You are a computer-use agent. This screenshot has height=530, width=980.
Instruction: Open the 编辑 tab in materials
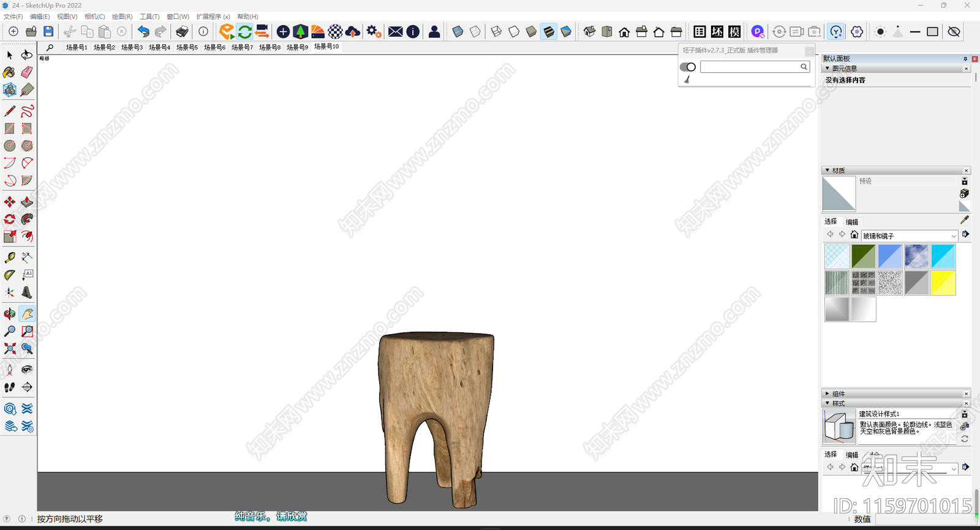852,222
